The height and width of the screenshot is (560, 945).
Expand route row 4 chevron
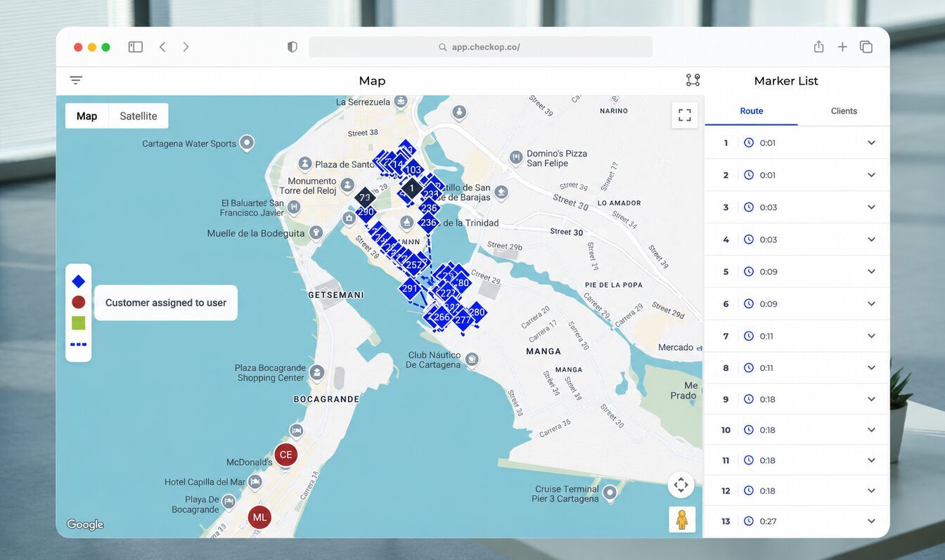(871, 240)
